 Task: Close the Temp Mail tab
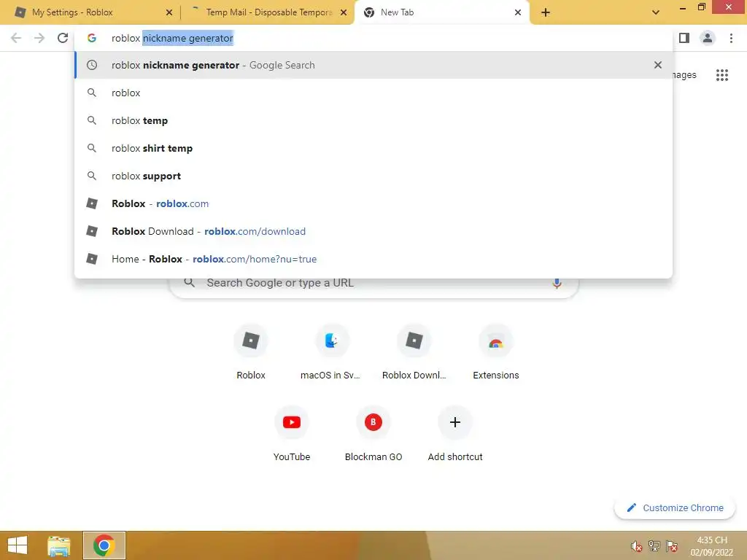344,12
